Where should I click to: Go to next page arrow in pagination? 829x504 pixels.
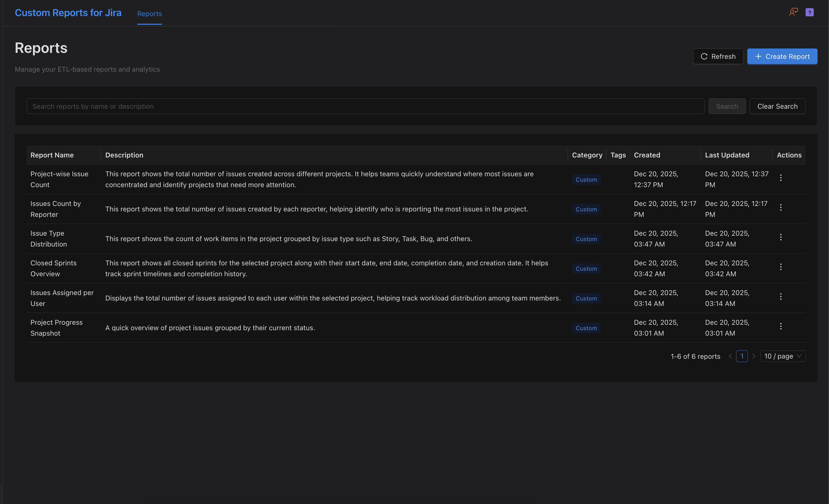point(754,356)
